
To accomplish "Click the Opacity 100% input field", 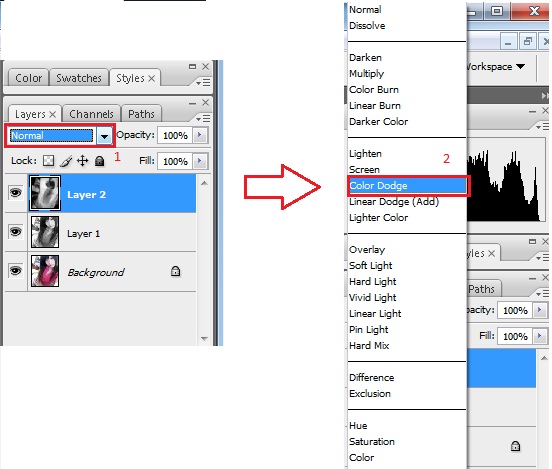I will 175,135.
